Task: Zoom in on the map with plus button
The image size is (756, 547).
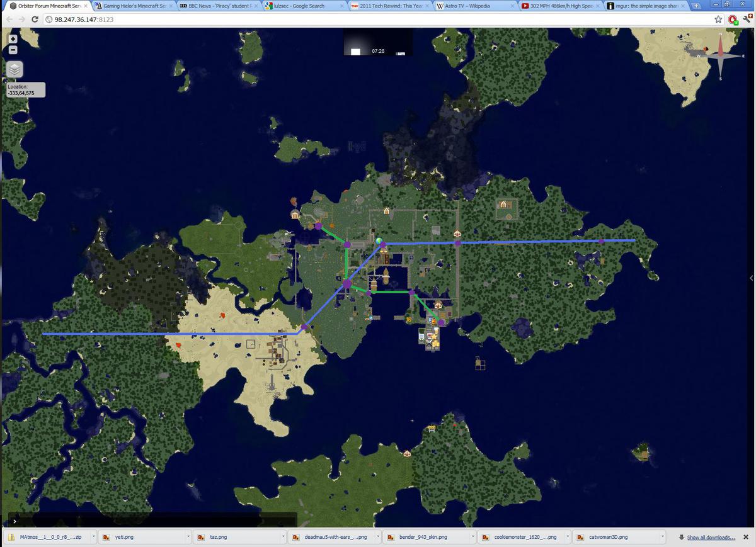Action: 13,39
